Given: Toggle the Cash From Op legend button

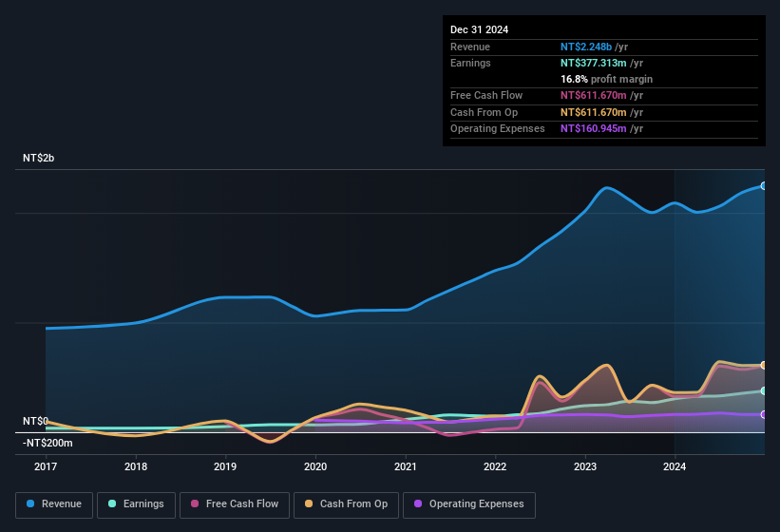Looking at the screenshot, I should pos(346,504).
